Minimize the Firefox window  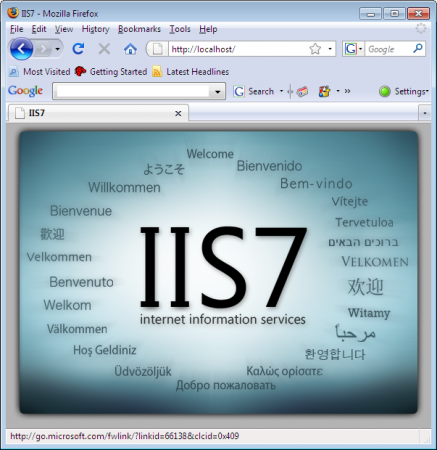click(370, 14)
